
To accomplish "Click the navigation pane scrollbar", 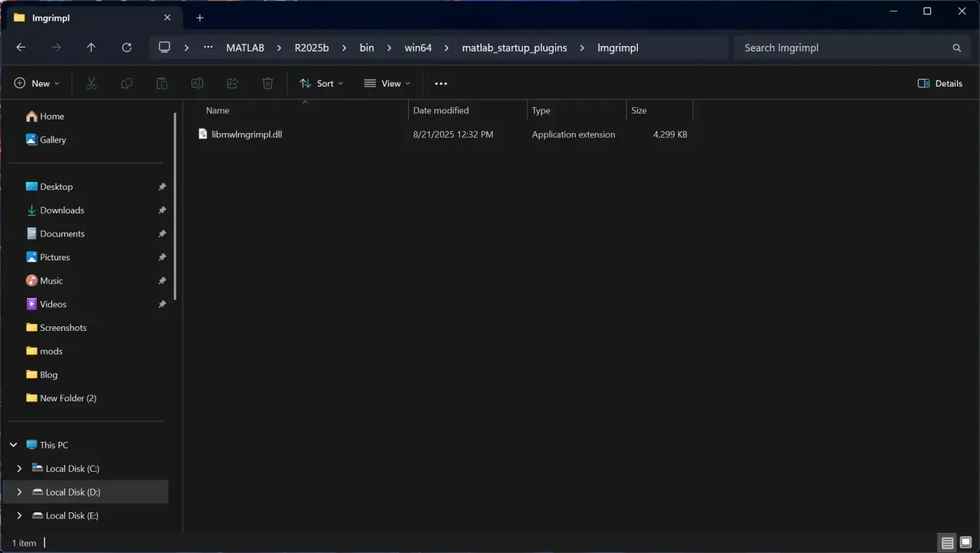I will 175,207.
